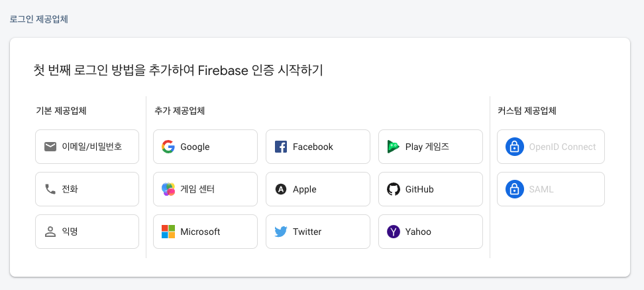Viewport: 644px width, 290px height.
Task: Add Microsoft as a sign-in provider
Action: [x=205, y=232]
